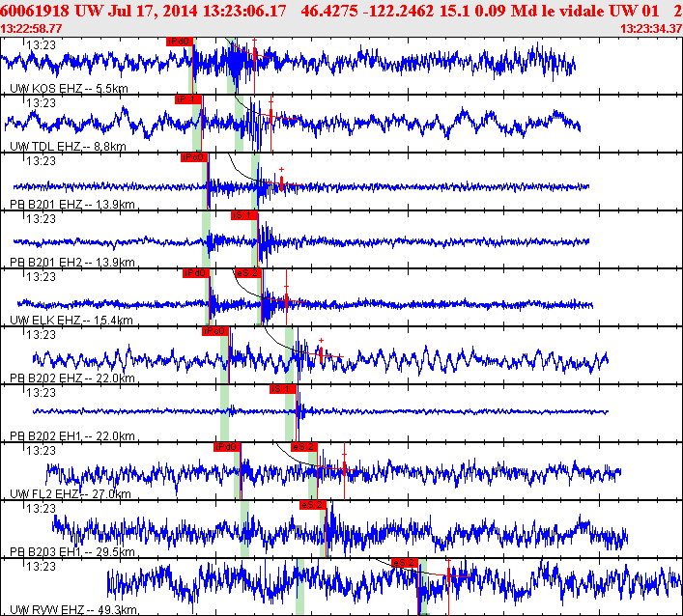Select the red coda cross on B201 EHZ
Screen dimensions: 683x616
click(281, 169)
